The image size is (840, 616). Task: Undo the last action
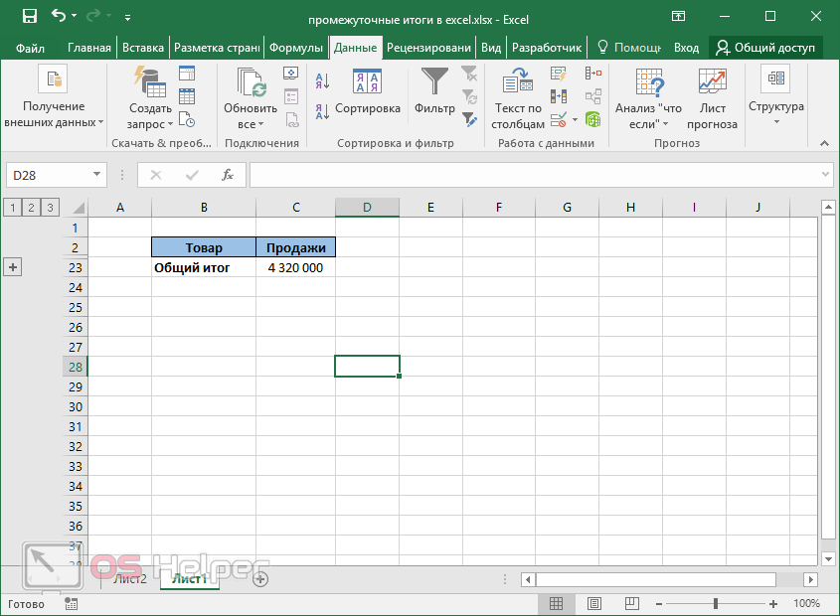point(59,16)
